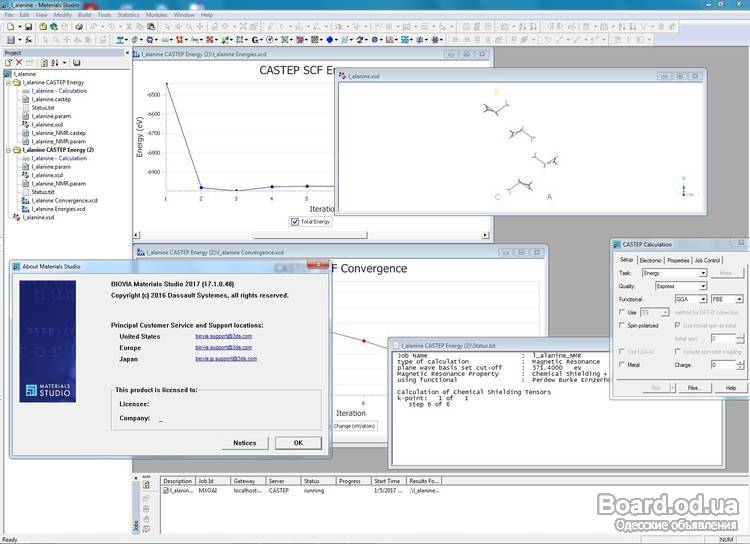Image resolution: width=750 pixels, height=544 pixels.
Task: Open dropdown arrow beside New document icon
Action: pyautogui.click(x=20, y=26)
